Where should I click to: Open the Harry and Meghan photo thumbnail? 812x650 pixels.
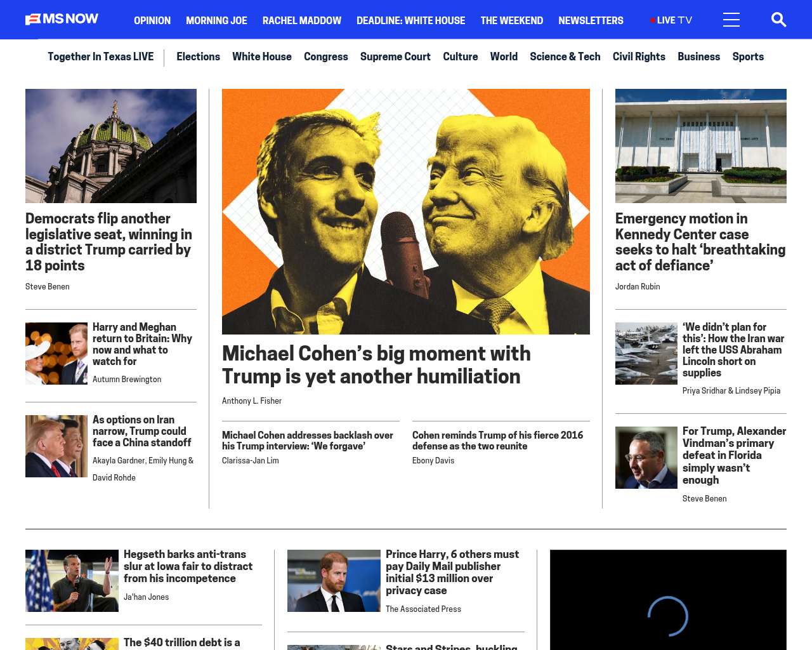(x=56, y=354)
